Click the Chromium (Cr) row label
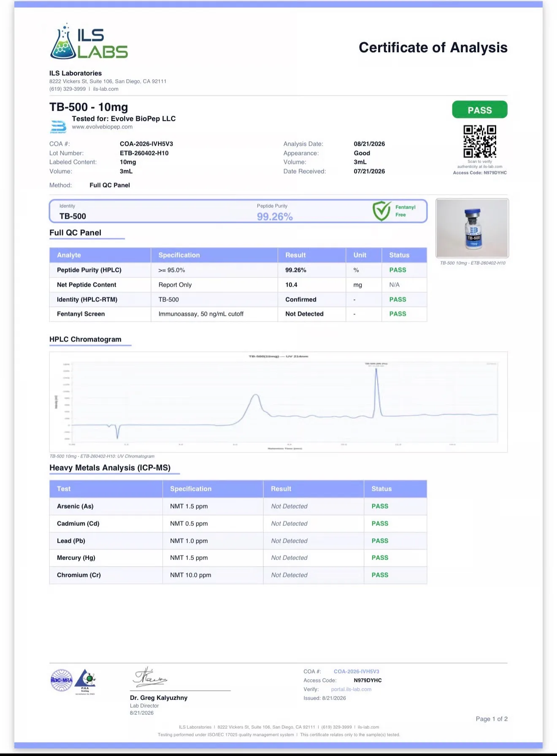Image resolution: width=557 pixels, height=756 pixels. [79, 575]
